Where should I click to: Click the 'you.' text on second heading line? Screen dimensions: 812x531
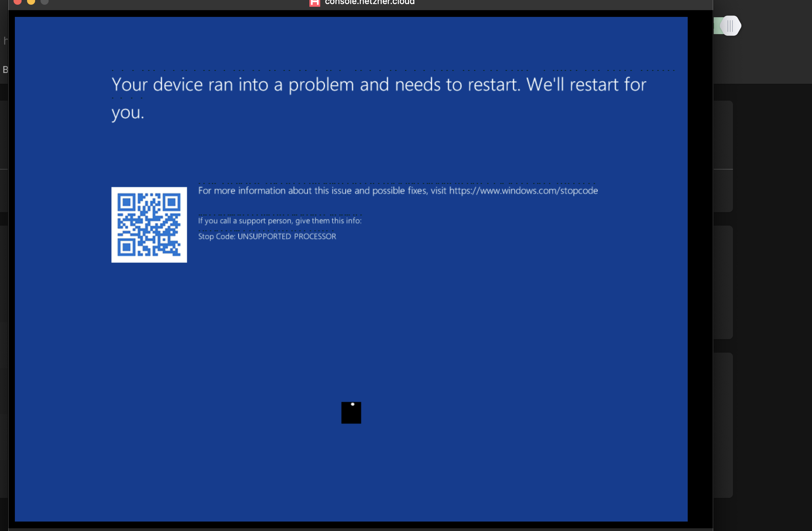click(128, 112)
